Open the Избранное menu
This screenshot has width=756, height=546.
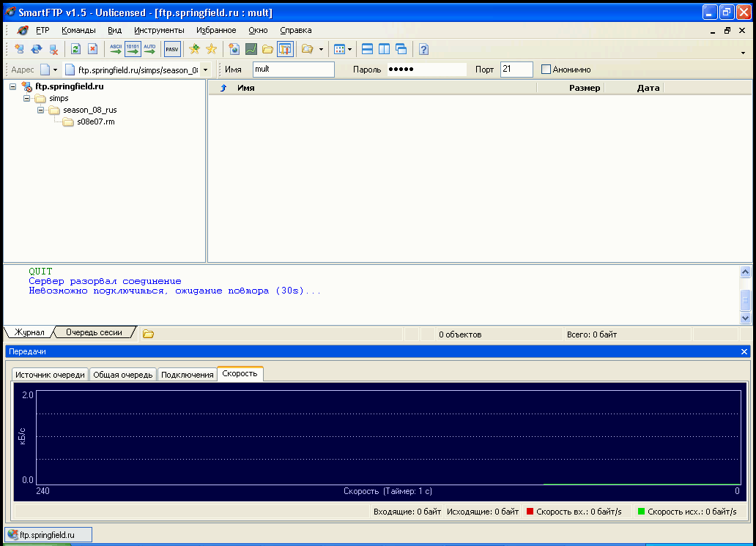point(216,30)
